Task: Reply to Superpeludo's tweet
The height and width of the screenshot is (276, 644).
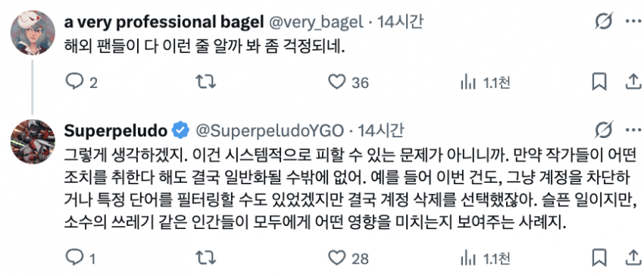Action: 74,258
